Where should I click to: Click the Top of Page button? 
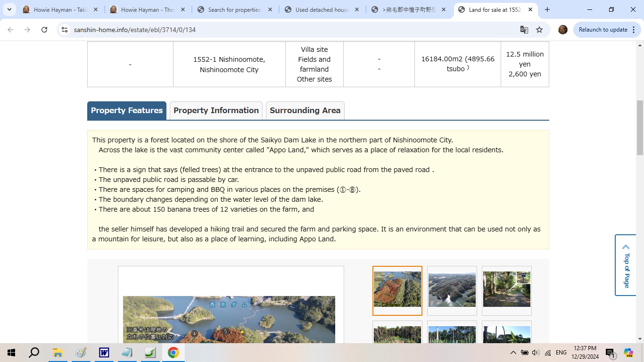click(x=626, y=265)
